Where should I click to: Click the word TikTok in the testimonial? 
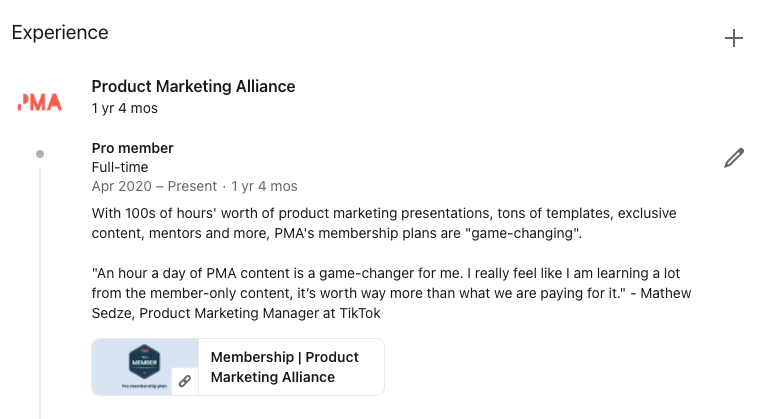pos(360,313)
